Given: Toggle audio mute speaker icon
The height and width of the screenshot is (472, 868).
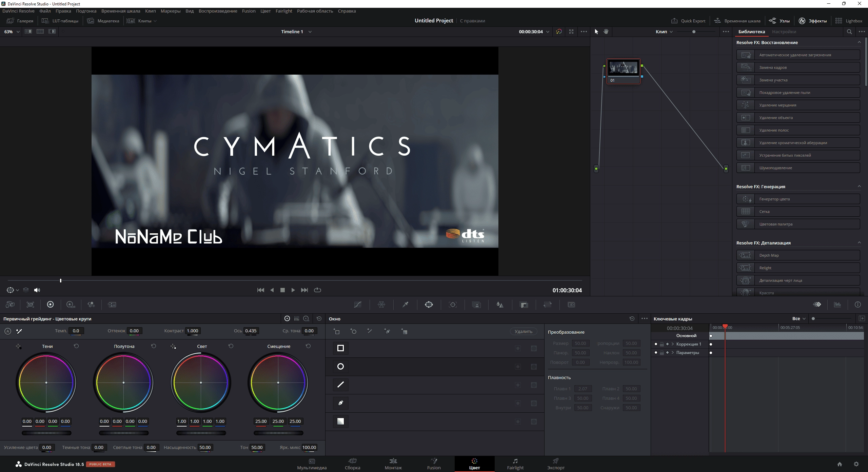Looking at the screenshot, I should [x=37, y=290].
